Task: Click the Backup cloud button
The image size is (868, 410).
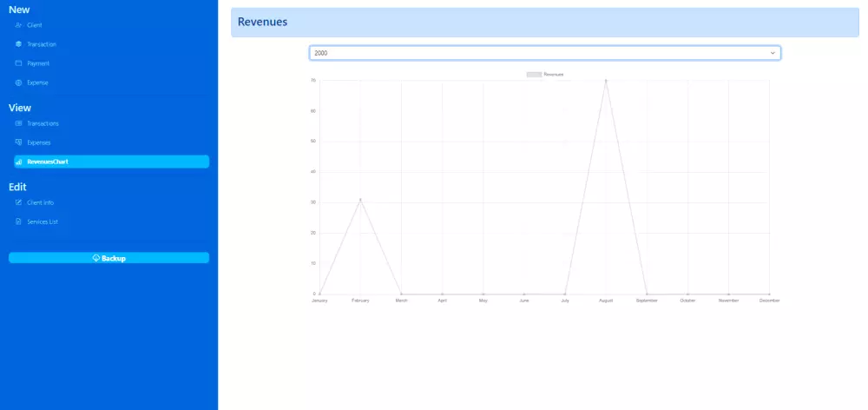Action: pyautogui.click(x=109, y=258)
